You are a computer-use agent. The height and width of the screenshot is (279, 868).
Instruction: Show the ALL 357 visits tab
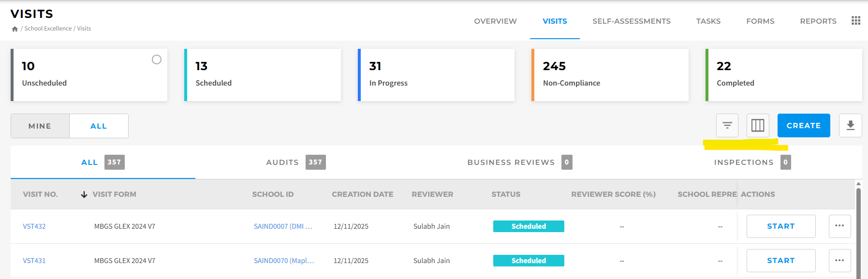point(103,162)
